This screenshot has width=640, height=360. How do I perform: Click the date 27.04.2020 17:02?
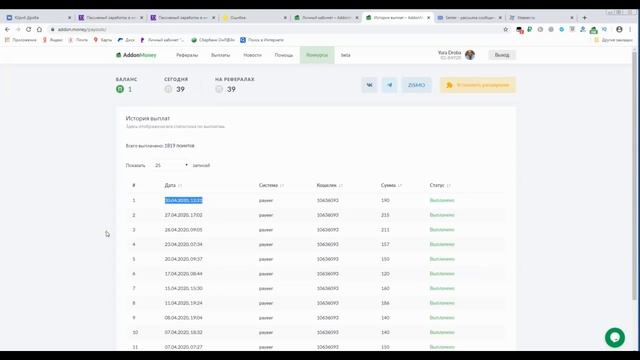click(183, 215)
